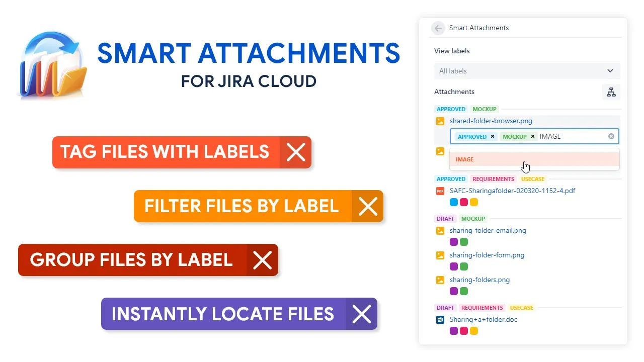Viewport: 644px width, 362px height.
Task: Click USECASE label in the APPROVED group header
Action: 533,179
